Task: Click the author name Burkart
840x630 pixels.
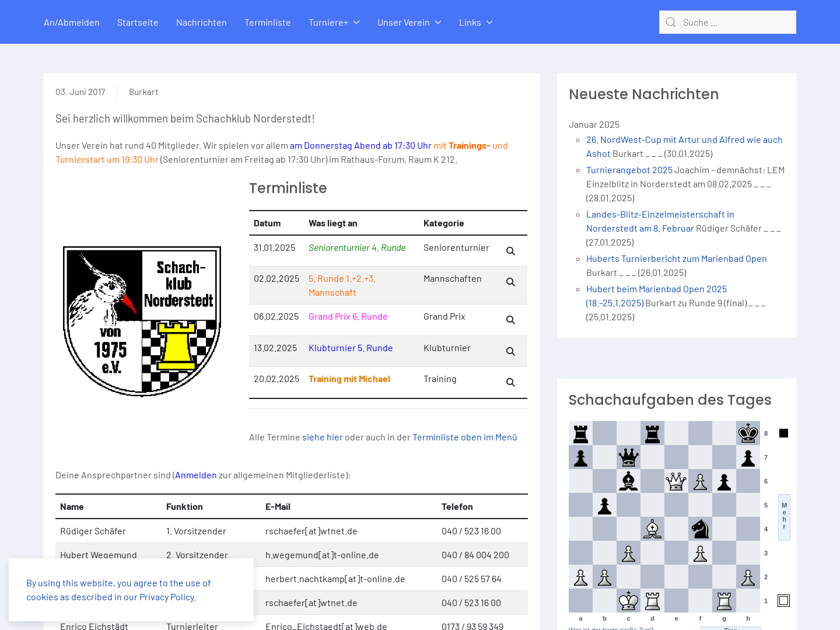Action: point(143,92)
